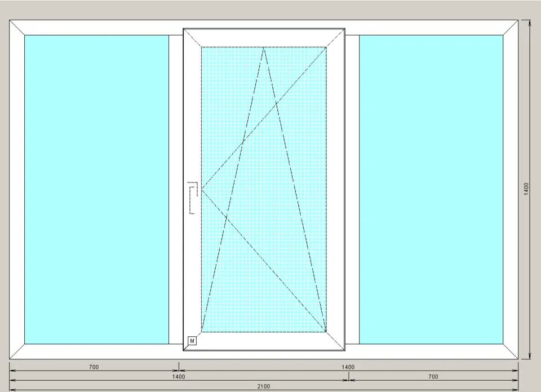This screenshot has width=541, height=392.
Task: Click the 2100 overall width dimension
Action: tap(264, 386)
